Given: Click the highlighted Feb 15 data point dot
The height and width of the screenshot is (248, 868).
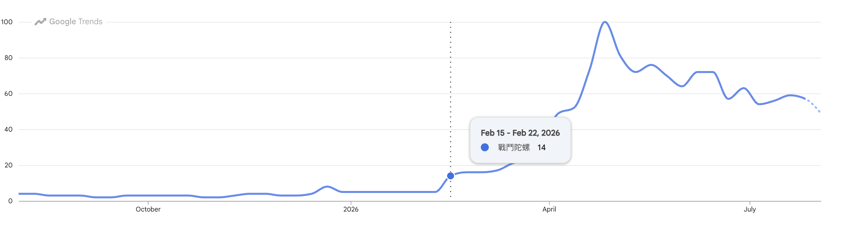Looking at the screenshot, I should [x=451, y=176].
